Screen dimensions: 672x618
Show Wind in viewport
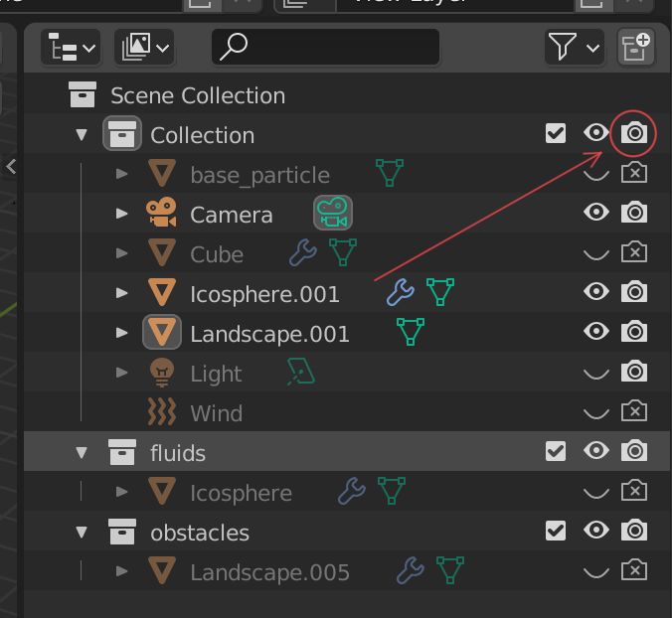pyautogui.click(x=595, y=413)
